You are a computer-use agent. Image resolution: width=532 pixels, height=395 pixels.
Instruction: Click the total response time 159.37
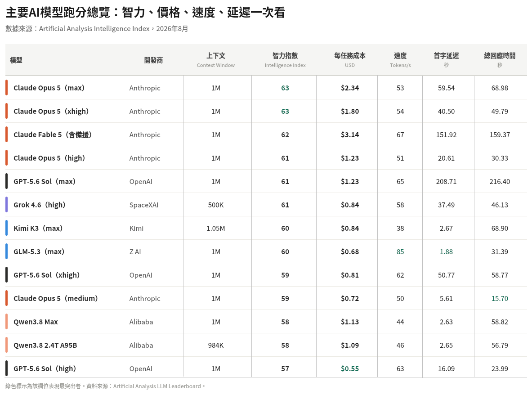point(500,135)
